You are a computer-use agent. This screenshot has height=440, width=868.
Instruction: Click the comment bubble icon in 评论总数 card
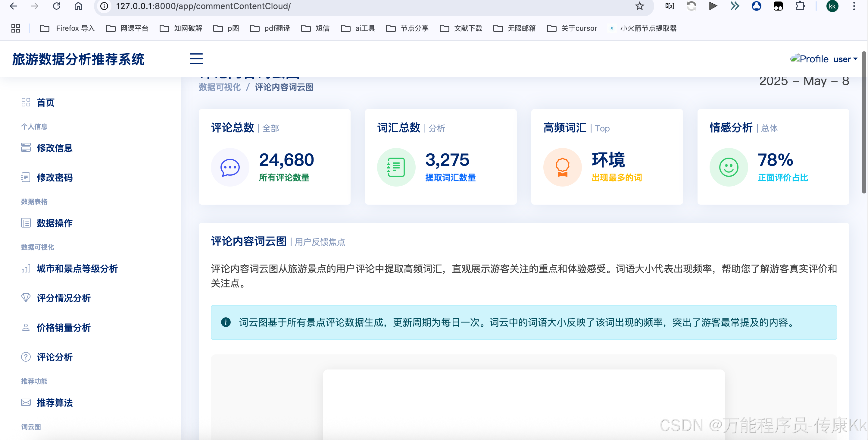click(x=230, y=167)
